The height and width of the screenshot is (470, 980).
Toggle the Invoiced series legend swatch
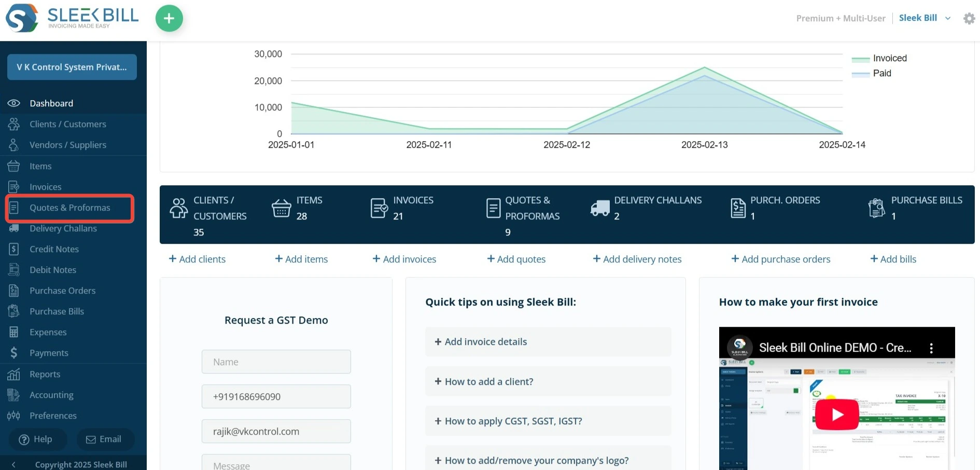click(x=861, y=59)
